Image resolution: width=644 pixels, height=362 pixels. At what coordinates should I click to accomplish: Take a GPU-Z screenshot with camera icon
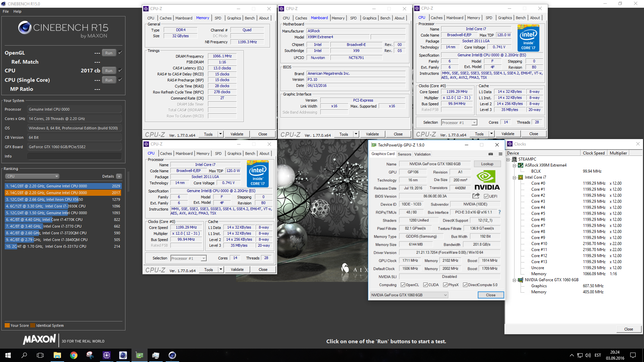pyautogui.click(x=491, y=154)
